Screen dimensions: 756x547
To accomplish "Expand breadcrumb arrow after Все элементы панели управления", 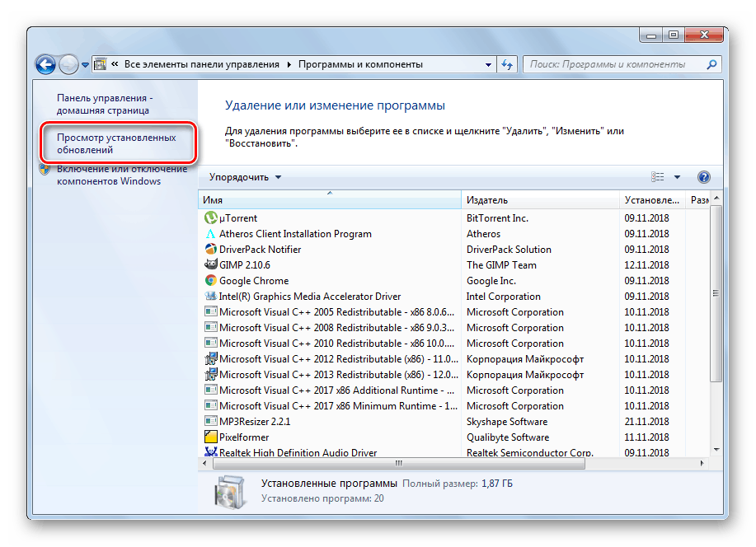I will [x=289, y=64].
